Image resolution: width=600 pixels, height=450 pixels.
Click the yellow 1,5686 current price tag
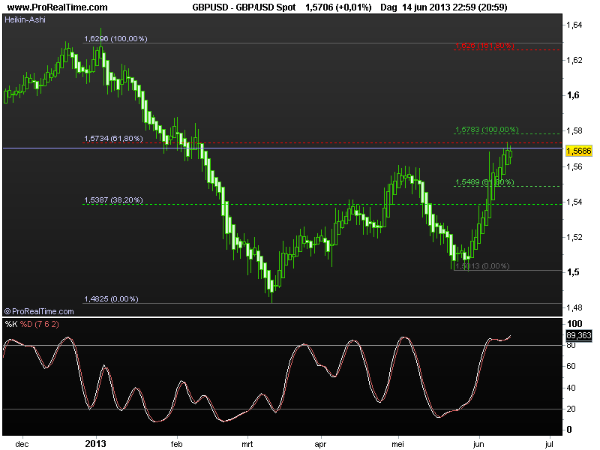[x=579, y=151]
